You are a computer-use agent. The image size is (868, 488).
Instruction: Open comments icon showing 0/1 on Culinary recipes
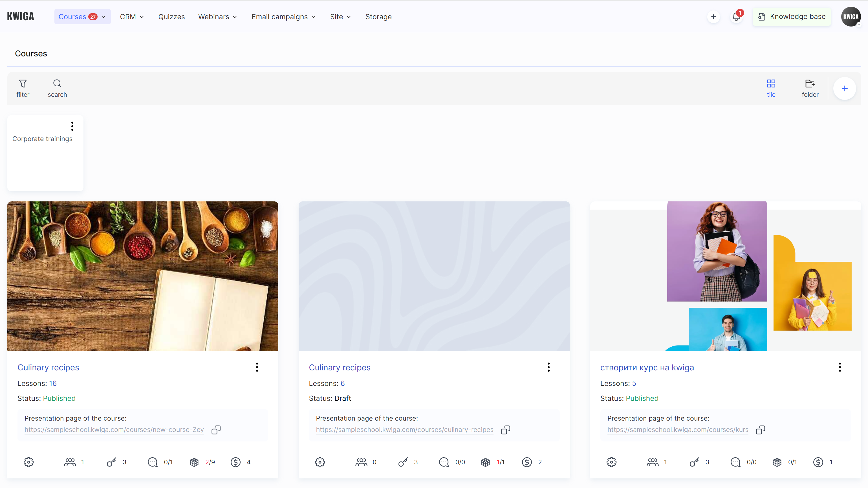(153, 462)
